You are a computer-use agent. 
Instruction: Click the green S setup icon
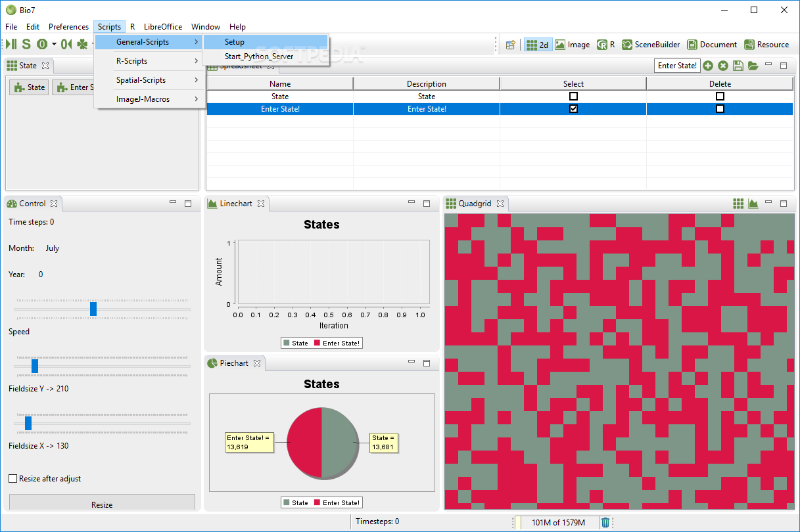coord(26,44)
